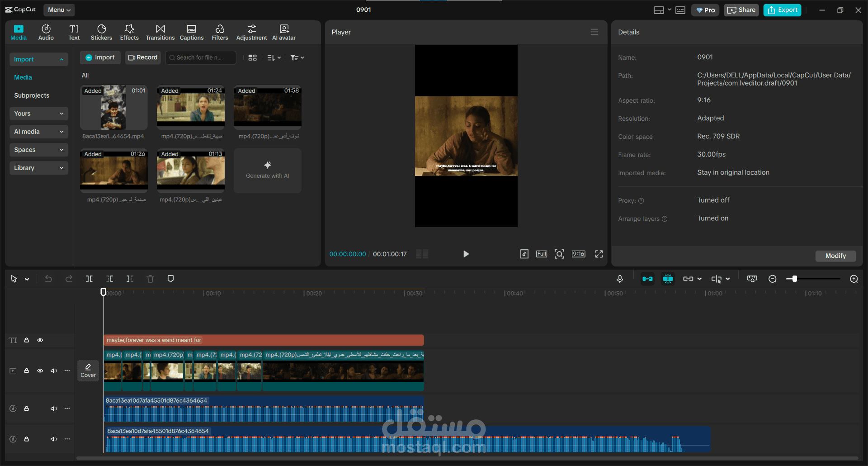
Task: Delete the selected clip with trash icon
Action: click(x=151, y=279)
